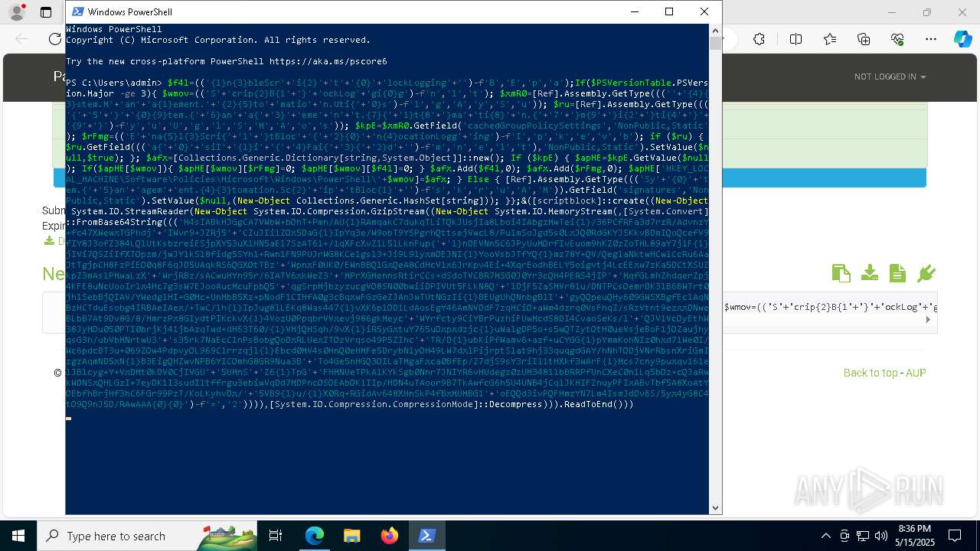Show hidden system tray icons
This screenshot has width=980, height=551.
[x=825, y=536]
